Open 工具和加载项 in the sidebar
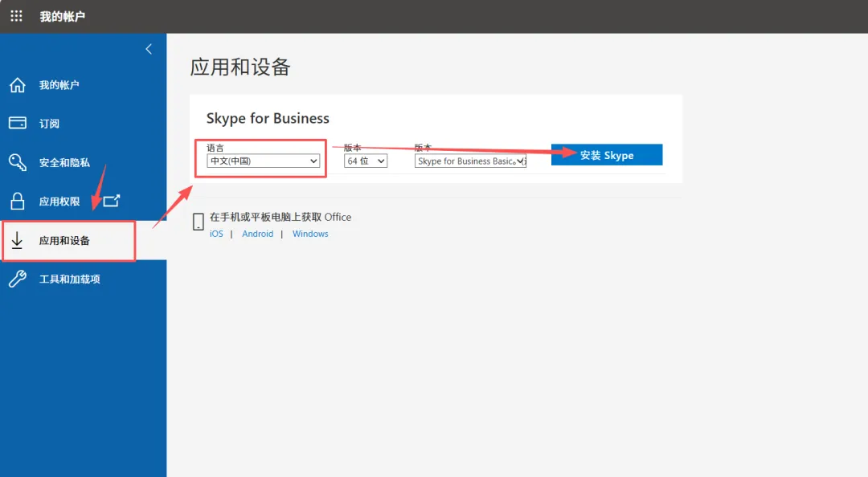The image size is (868, 477). [x=70, y=279]
